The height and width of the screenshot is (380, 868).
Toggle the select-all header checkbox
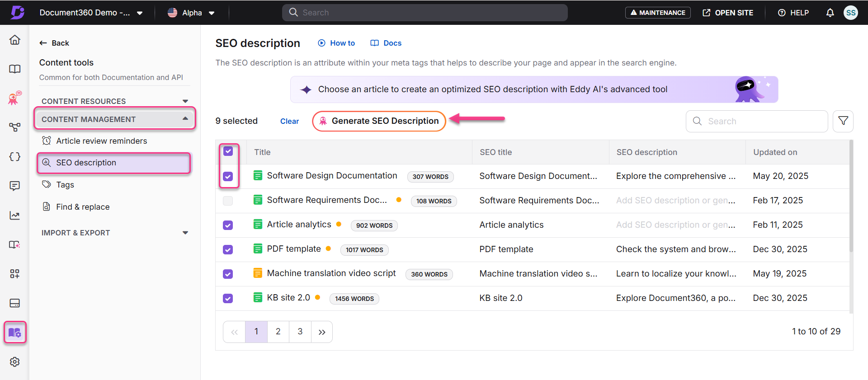pos(228,151)
